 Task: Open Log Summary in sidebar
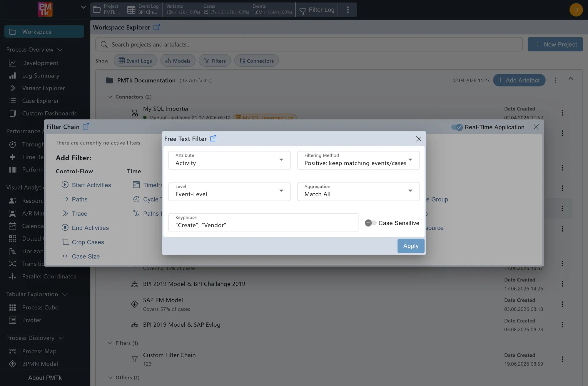41,75
